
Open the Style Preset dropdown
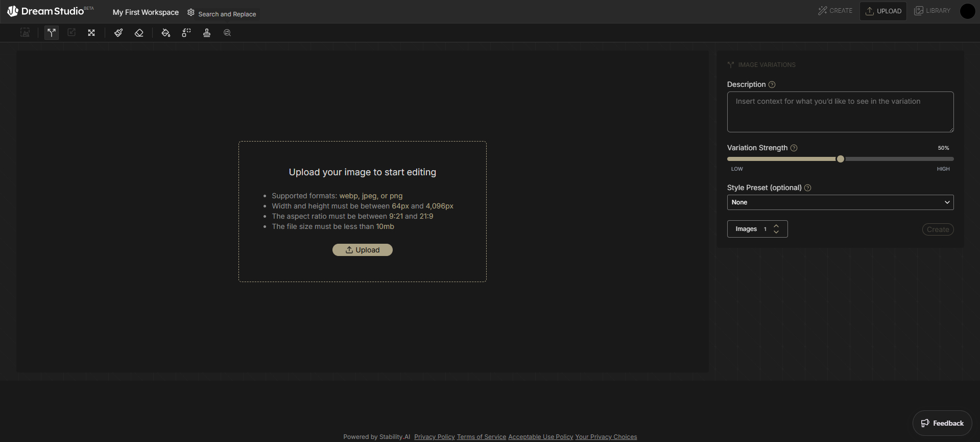click(x=840, y=202)
